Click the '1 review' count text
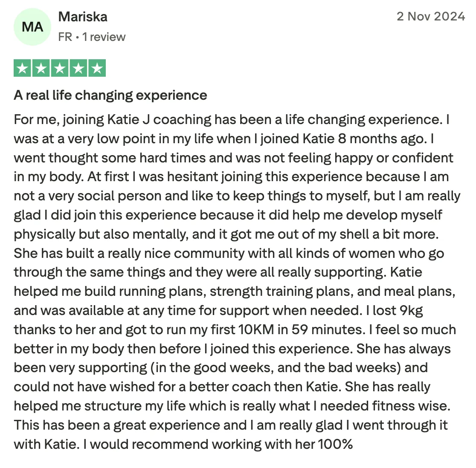 pos(104,37)
